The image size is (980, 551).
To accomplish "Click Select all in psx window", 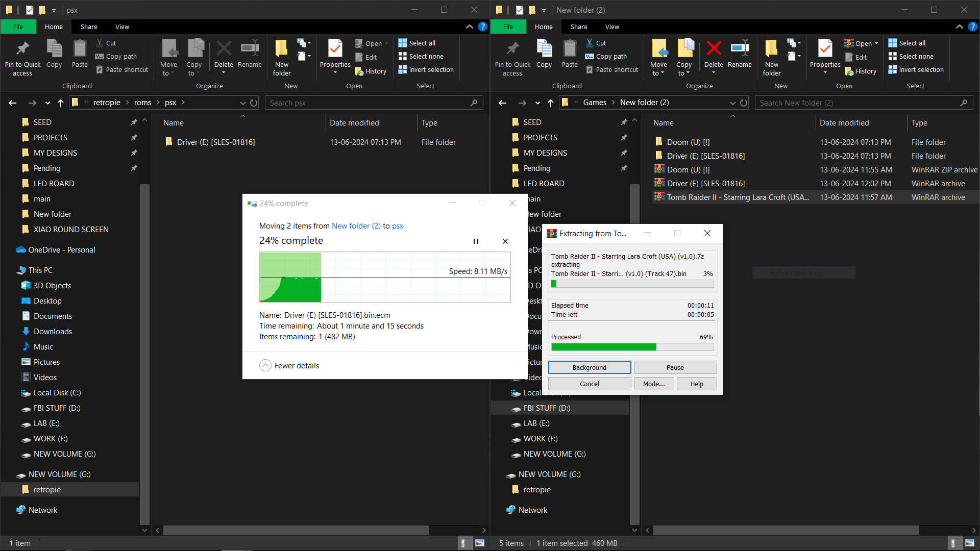I will (x=417, y=43).
